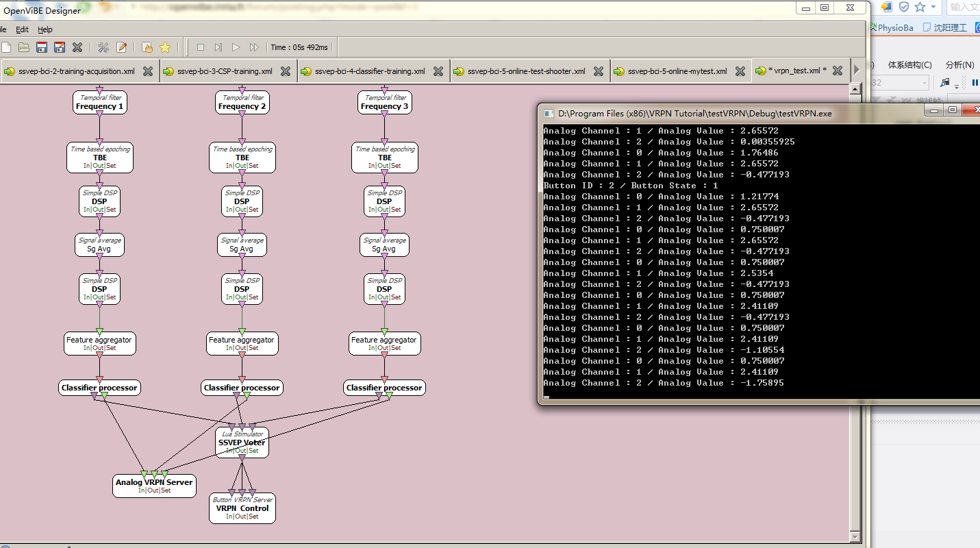The width and height of the screenshot is (980, 548).
Task: Click the browser's send-to-phone icon
Action: [888, 7]
